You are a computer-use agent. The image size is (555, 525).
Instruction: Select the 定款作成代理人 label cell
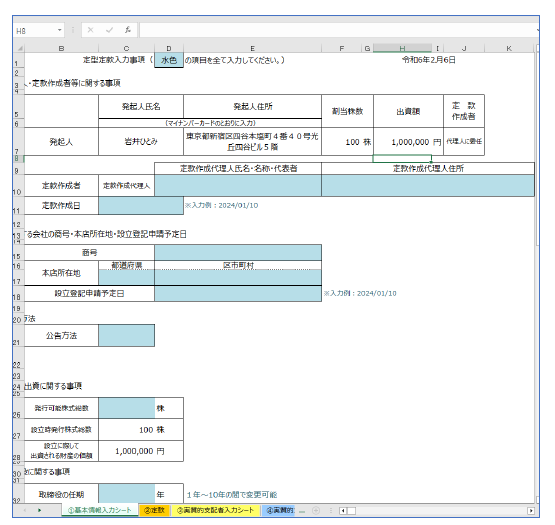pyautogui.click(x=126, y=186)
